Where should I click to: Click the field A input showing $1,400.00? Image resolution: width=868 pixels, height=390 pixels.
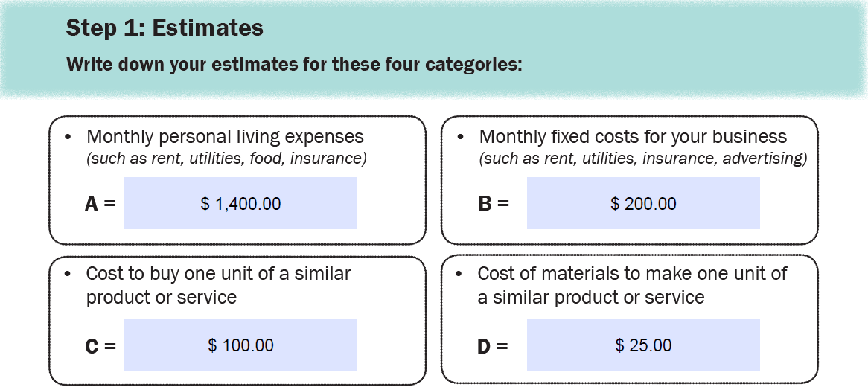coord(240,203)
